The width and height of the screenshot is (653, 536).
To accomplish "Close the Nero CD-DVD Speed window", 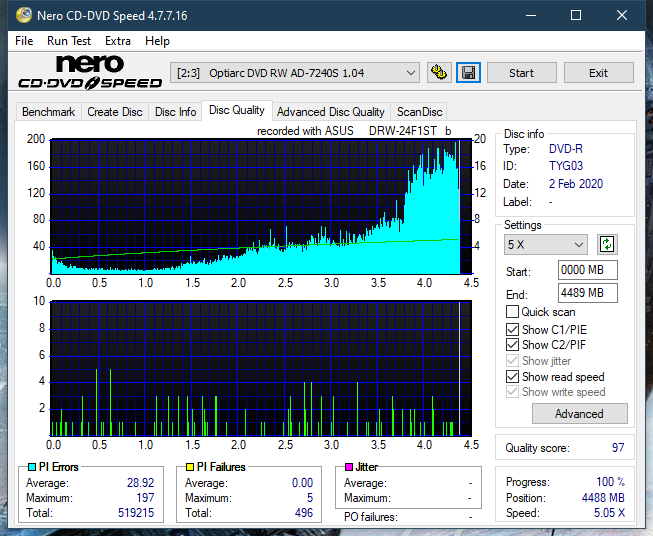I will click(x=622, y=15).
